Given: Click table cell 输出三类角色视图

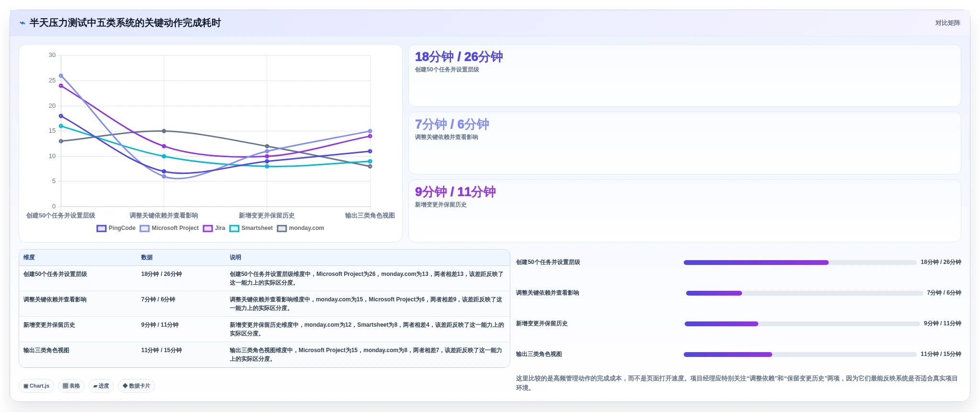Looking at the screenshot, I should coord(46,350).
